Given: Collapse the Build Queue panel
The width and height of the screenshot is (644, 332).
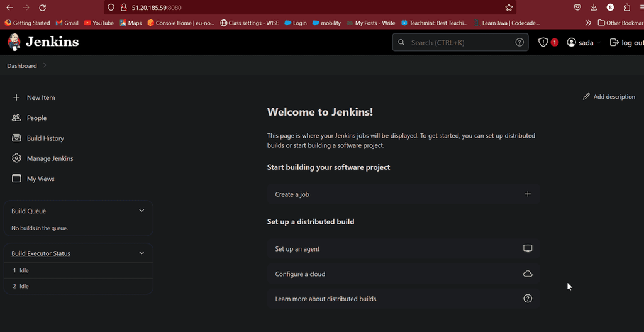Looking at the screenshot, I should (142, 211).
